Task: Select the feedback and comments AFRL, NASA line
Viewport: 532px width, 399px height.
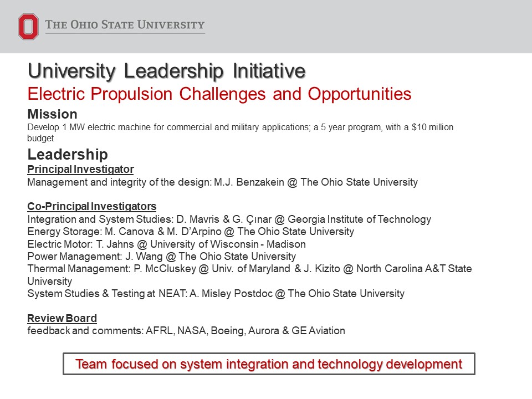Action: click(x=186, y=331)
